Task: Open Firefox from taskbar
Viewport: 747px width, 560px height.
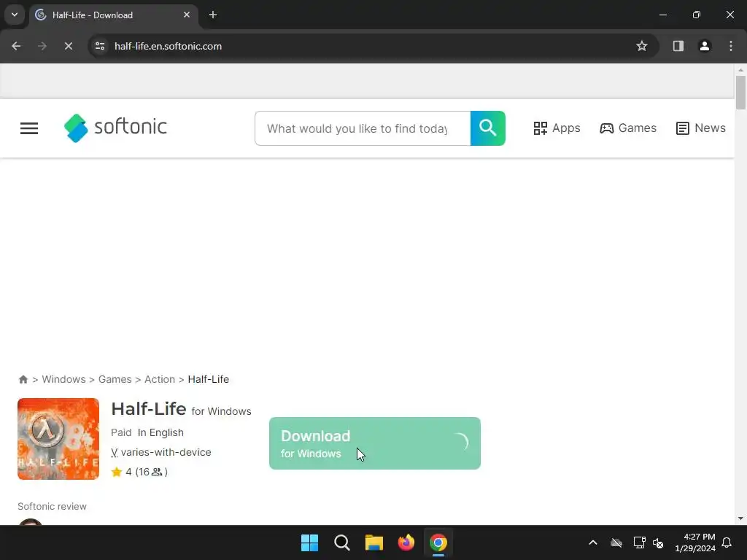Action: (x=406, y=542)
